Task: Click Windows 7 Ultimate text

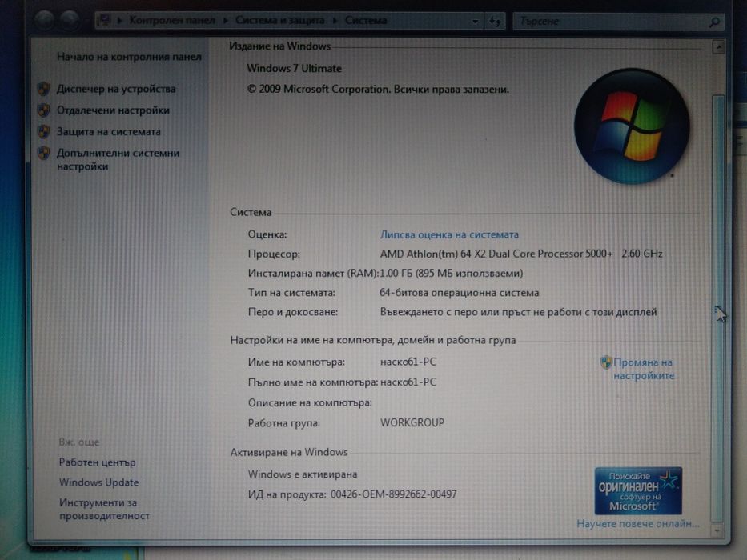Action: [x=294, y=69]
